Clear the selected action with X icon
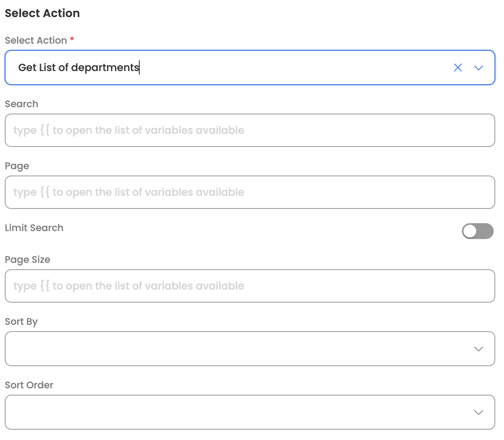504x440 pixels. tap(458, 68)
